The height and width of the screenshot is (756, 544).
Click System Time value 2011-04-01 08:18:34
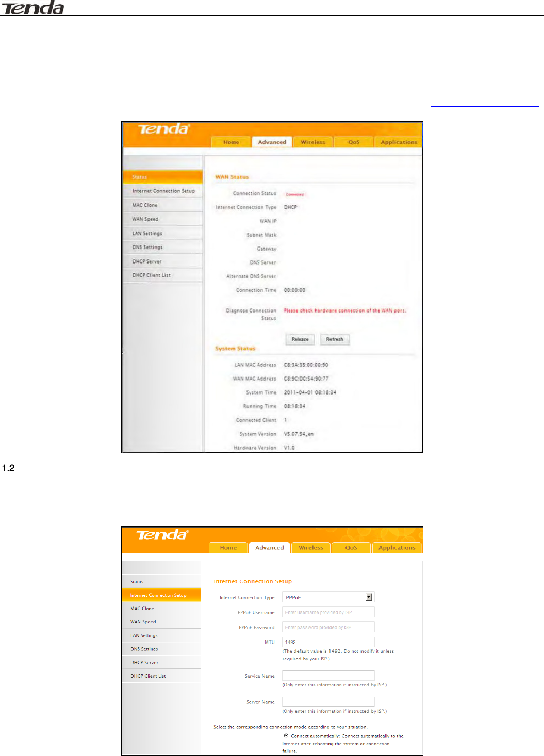[x=310, y=393]
